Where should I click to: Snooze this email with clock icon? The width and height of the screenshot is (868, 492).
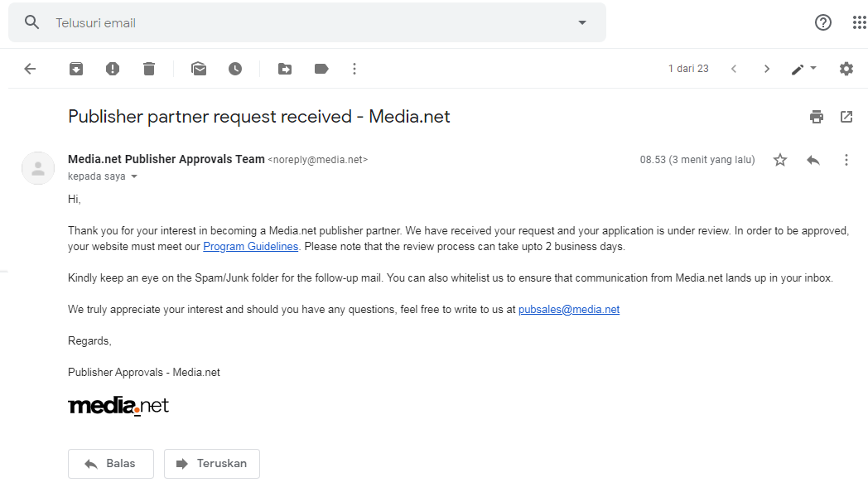[x=235, y=69]
